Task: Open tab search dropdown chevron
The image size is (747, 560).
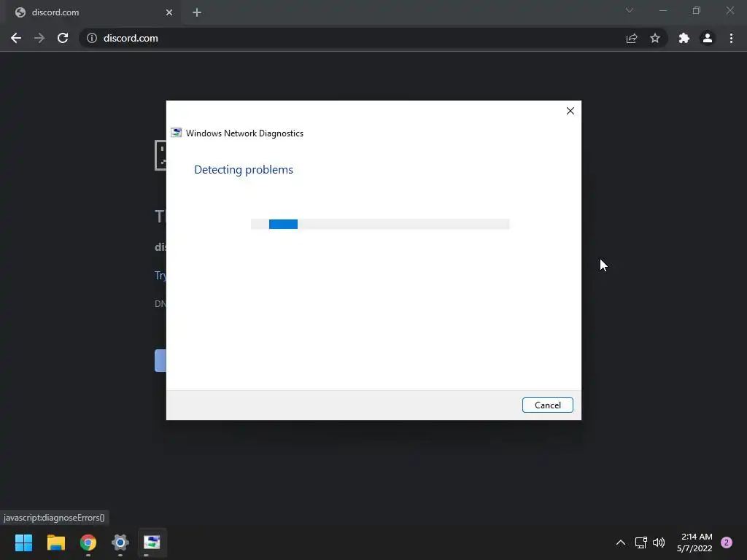Action: point(630,10)
